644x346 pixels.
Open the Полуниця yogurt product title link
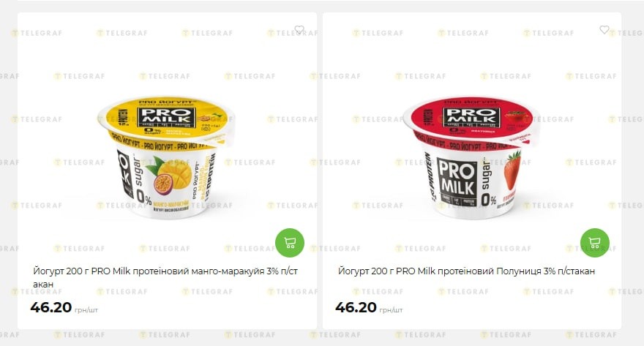tap(467, 271)
